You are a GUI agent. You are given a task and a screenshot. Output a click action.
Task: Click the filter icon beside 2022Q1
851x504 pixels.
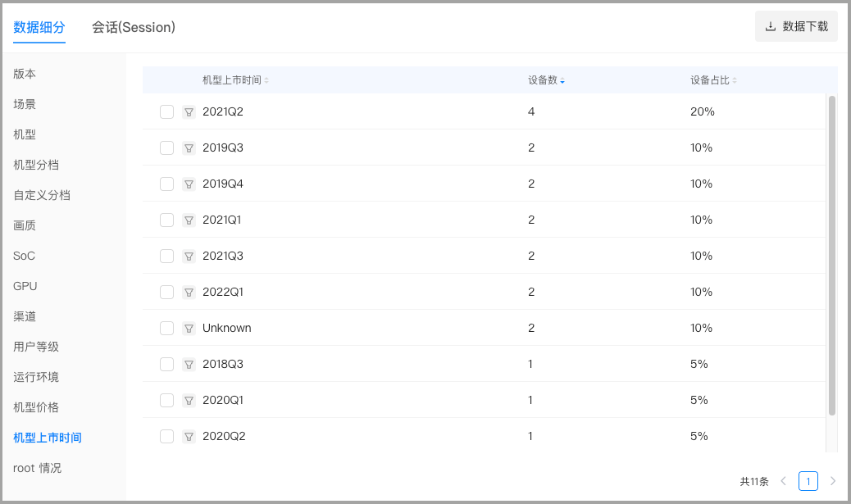coord(189,293)
